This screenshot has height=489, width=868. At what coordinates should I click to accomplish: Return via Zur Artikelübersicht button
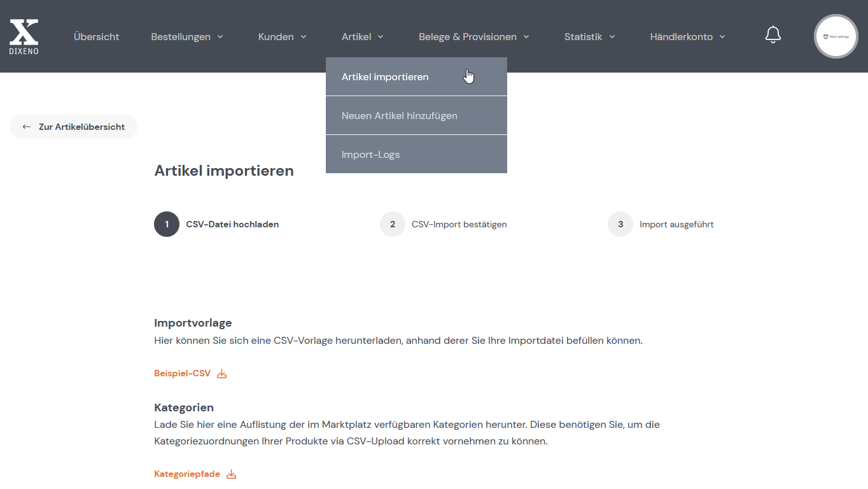pyautogui.click(x=73, y=127)
